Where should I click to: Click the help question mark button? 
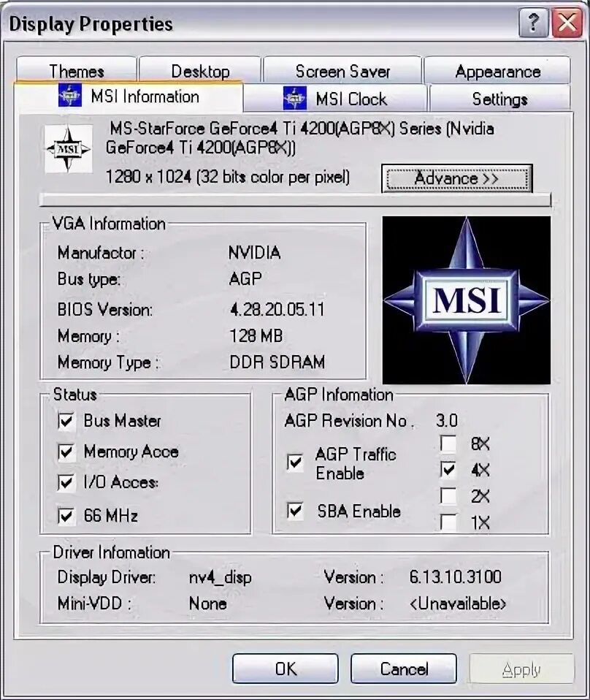pos(533,23)
